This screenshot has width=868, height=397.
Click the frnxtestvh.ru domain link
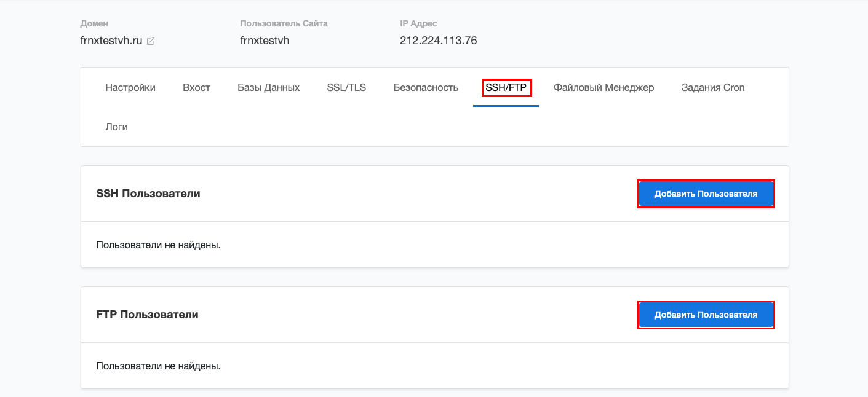pyautogui.click(x=111, y=41)
